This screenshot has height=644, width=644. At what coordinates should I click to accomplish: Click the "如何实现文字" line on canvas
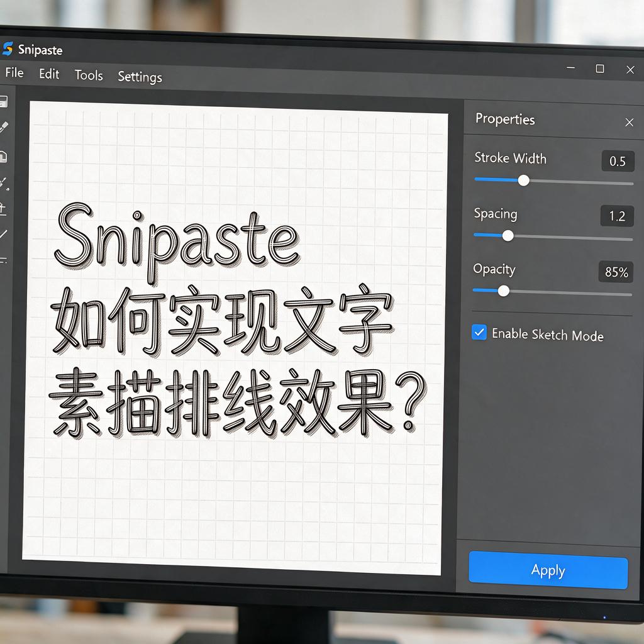point(222,320)
